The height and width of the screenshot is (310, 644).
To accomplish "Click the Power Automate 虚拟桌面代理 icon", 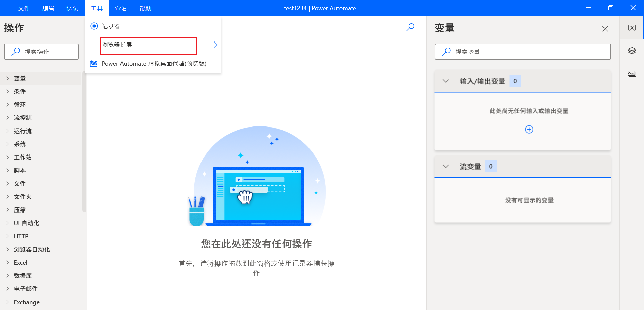I will (94, 63).
